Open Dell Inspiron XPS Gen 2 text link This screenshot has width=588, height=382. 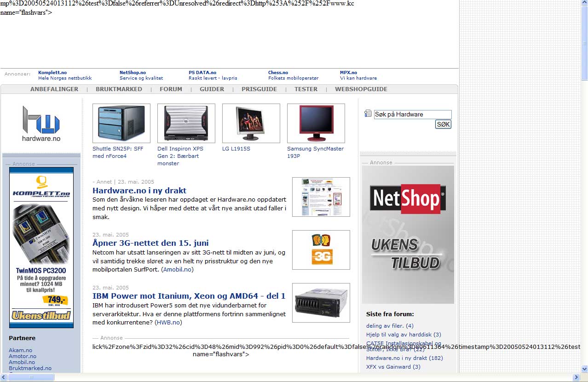(180, 156)
